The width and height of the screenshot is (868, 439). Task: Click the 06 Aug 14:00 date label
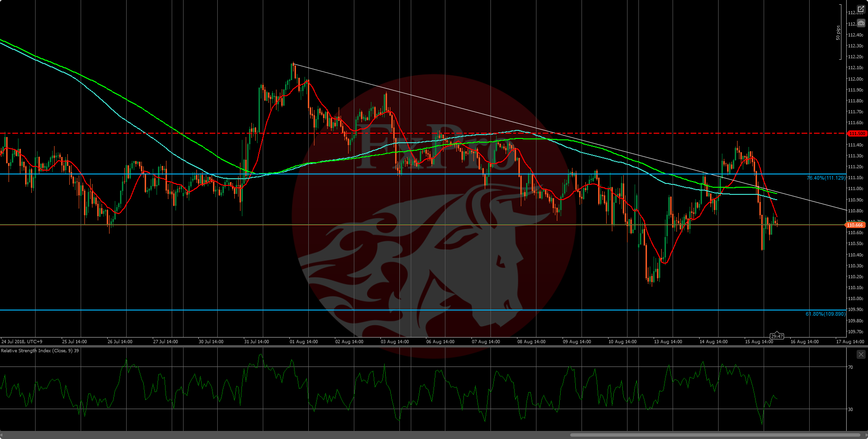point(440,341)
